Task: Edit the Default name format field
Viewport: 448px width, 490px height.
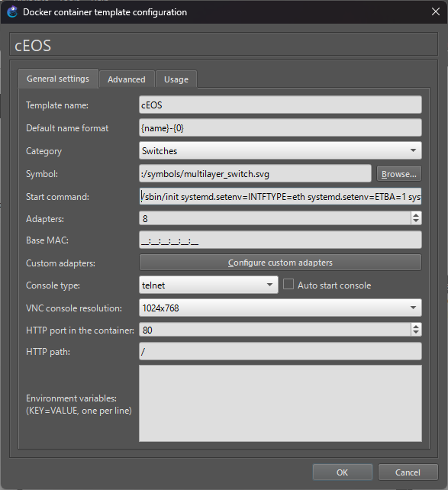Action: tap(280, 127)
